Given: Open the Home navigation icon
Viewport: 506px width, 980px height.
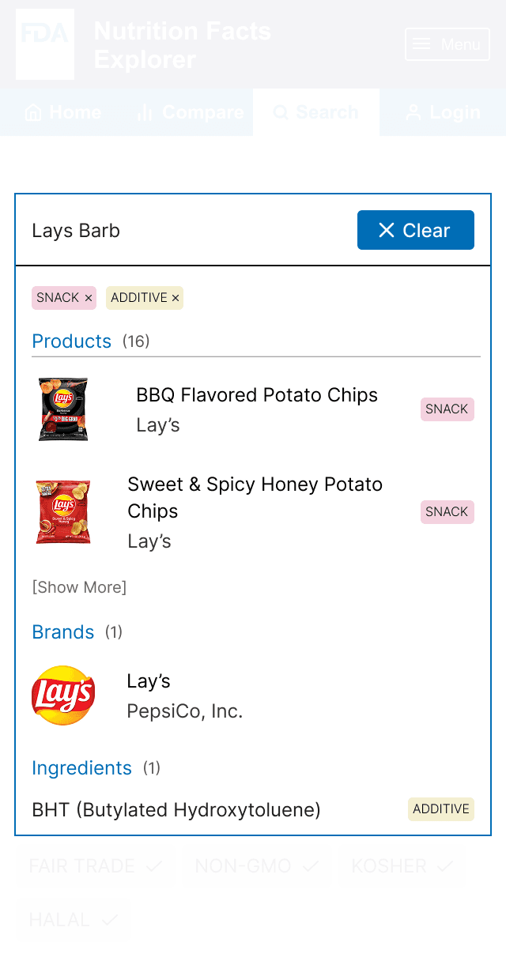Looking at the screenshot, I should coord(35,112).
